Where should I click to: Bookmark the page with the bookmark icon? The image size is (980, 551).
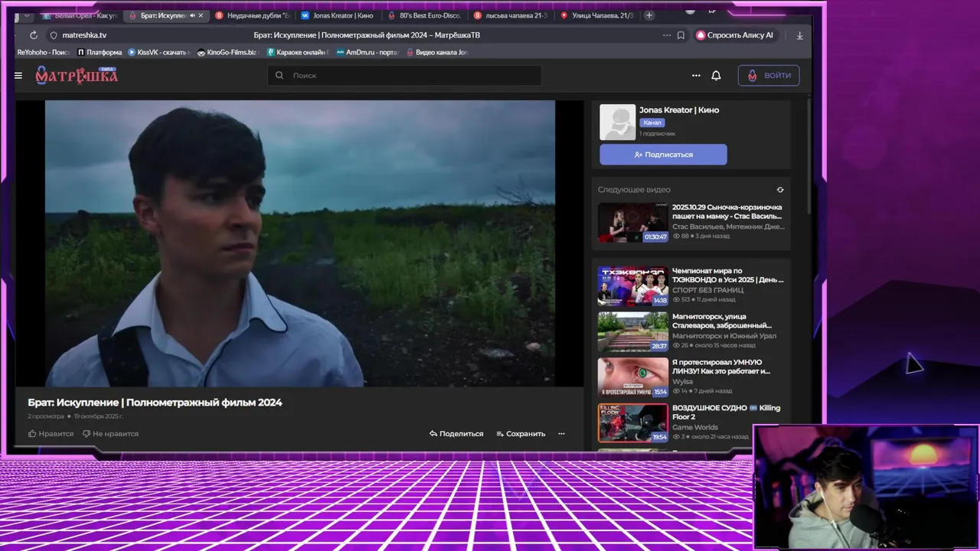point(681,35)
